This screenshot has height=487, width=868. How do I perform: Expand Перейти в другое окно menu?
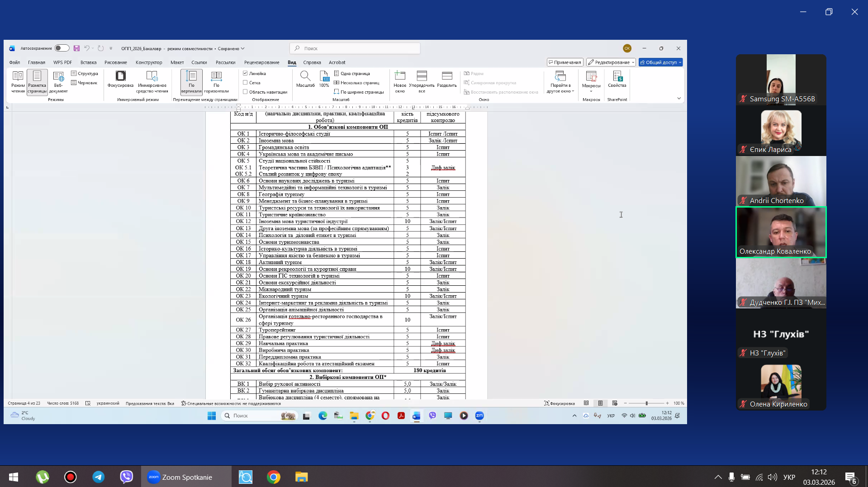coord(560,82)
